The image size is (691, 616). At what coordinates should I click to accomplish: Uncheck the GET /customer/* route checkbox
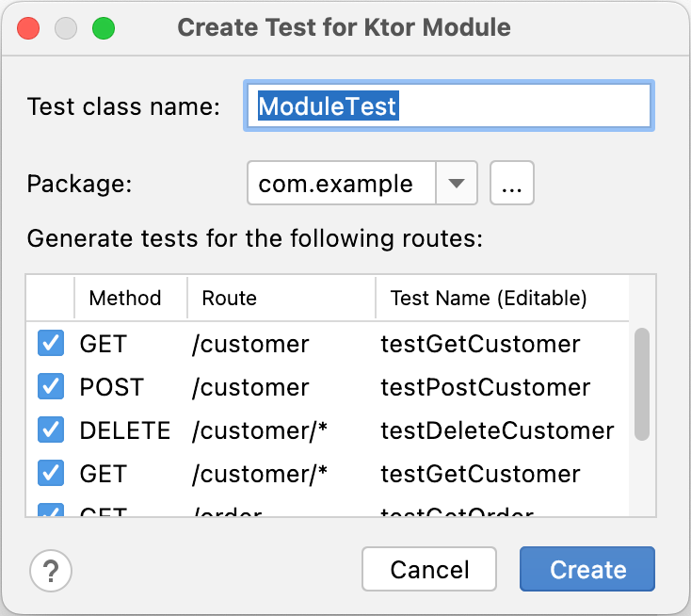(x=50, y=474)
